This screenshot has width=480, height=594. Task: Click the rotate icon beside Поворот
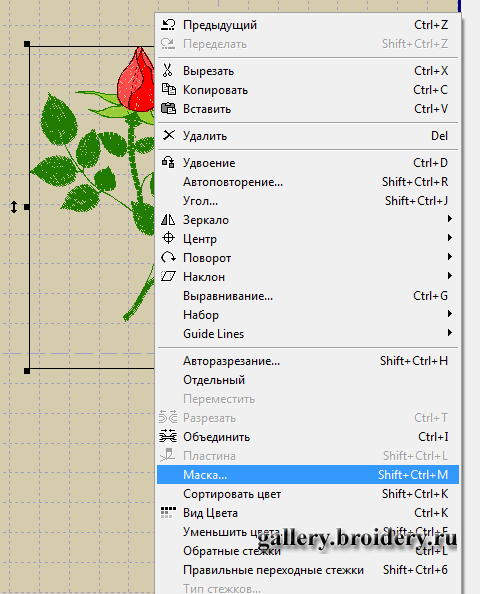point(168,257)
